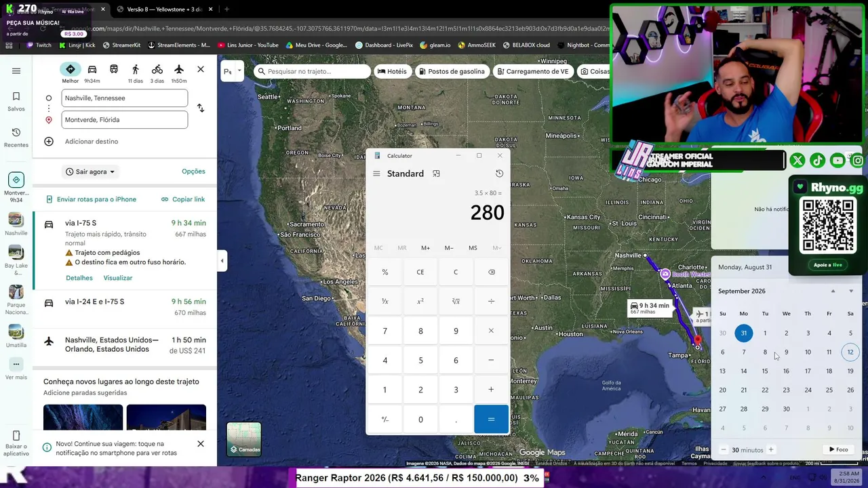This screenshot has width=868, height=488.
Task: Select flight mode showing 1h50m
Action: (179, 73)
